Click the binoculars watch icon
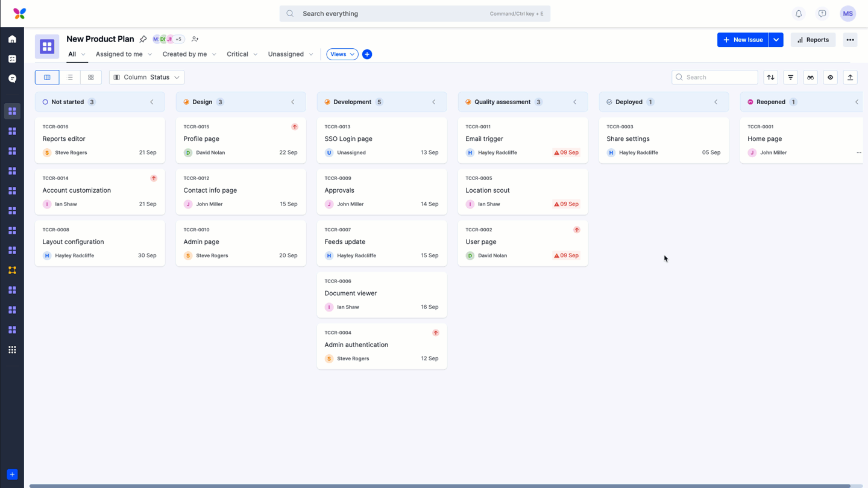The height and width of the screenshot is (488, 868). pos(810,77)
